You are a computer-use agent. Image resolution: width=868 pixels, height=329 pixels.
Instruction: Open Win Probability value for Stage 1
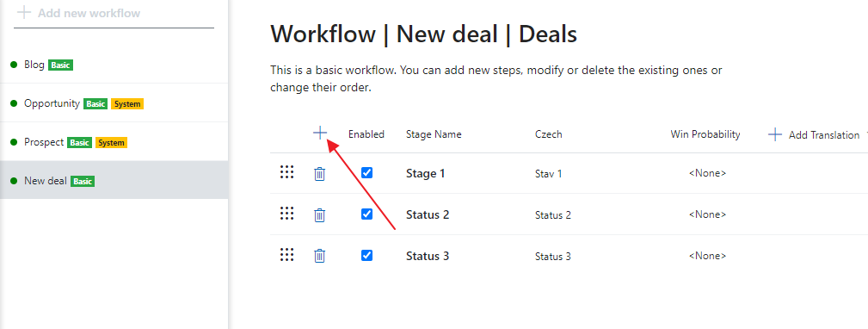(707, 173)
